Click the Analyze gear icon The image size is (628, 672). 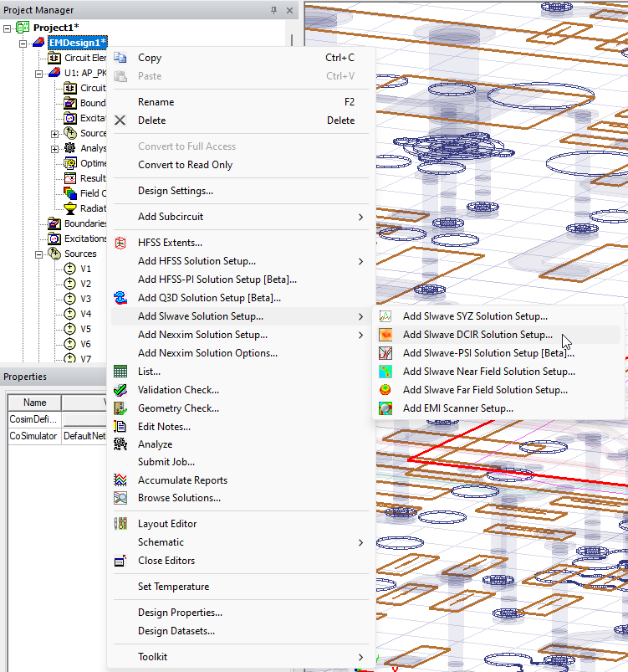pos(120,444)
